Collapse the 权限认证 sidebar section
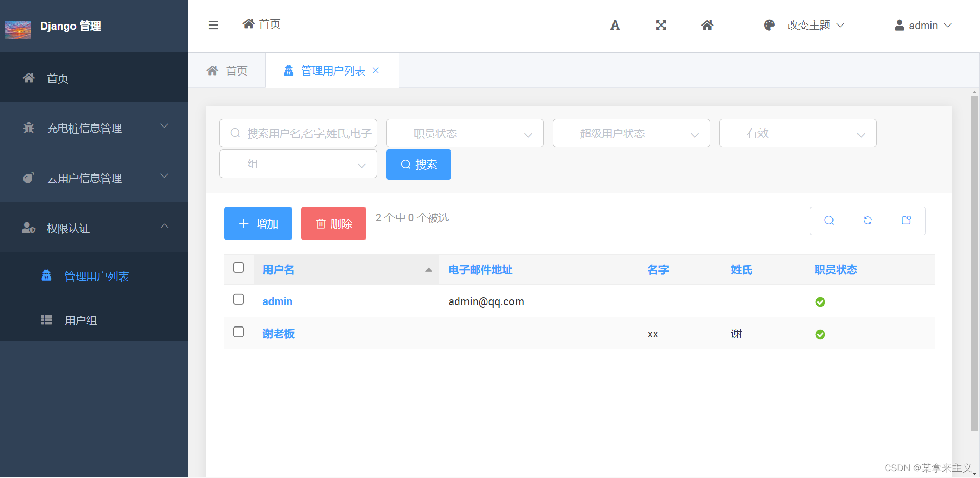The width and height of the screenshot is (980, 478). (x=164, y=226)
